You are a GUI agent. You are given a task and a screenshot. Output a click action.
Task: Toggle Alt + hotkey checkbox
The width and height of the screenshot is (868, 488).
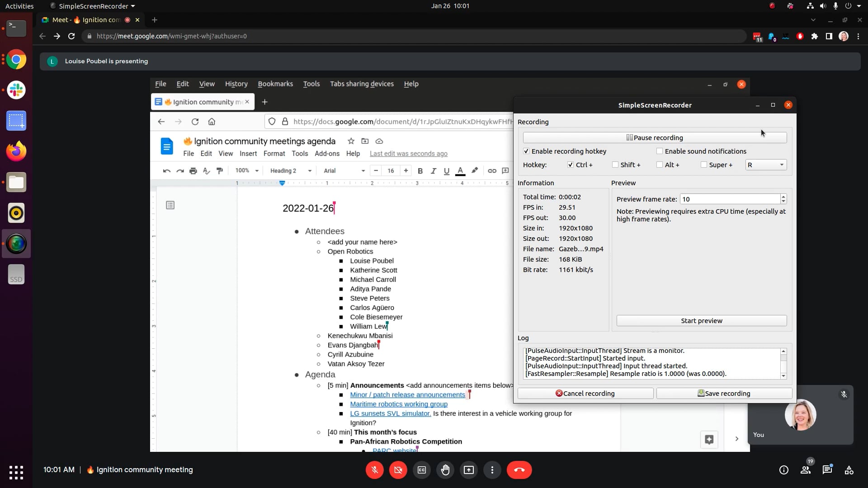point(660,165)
